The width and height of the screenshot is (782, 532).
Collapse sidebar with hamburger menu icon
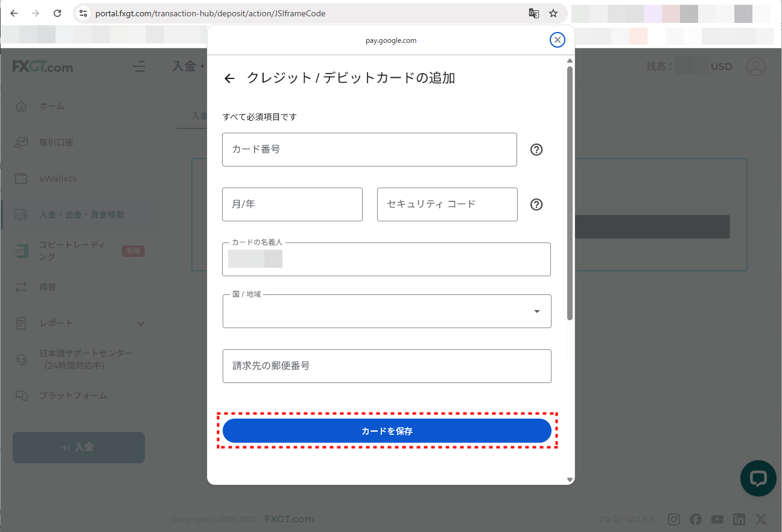point(139,66)
